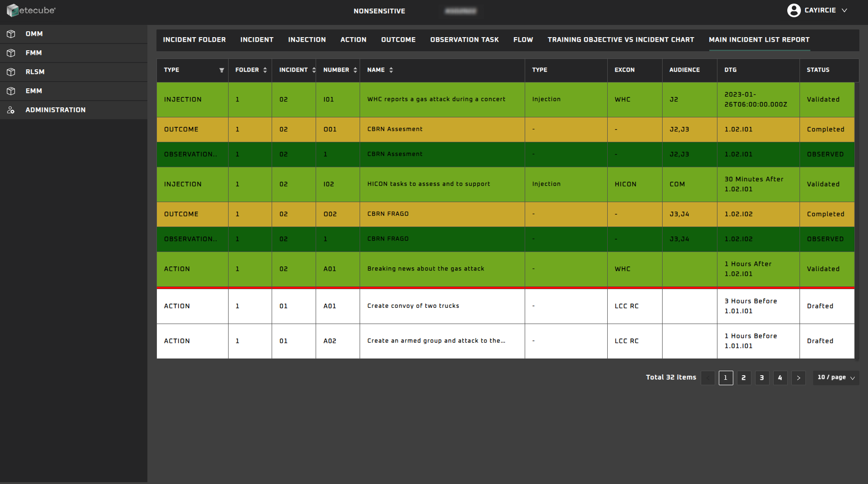Open the OMM module cube icon
The height and width of the screenshot is (484, 868).
tap(11, 34)
